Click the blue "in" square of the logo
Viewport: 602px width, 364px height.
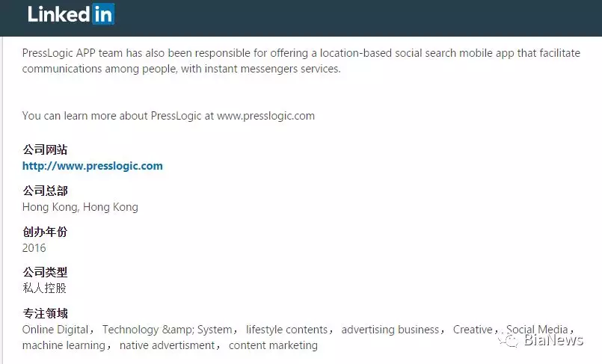[103, 14]
